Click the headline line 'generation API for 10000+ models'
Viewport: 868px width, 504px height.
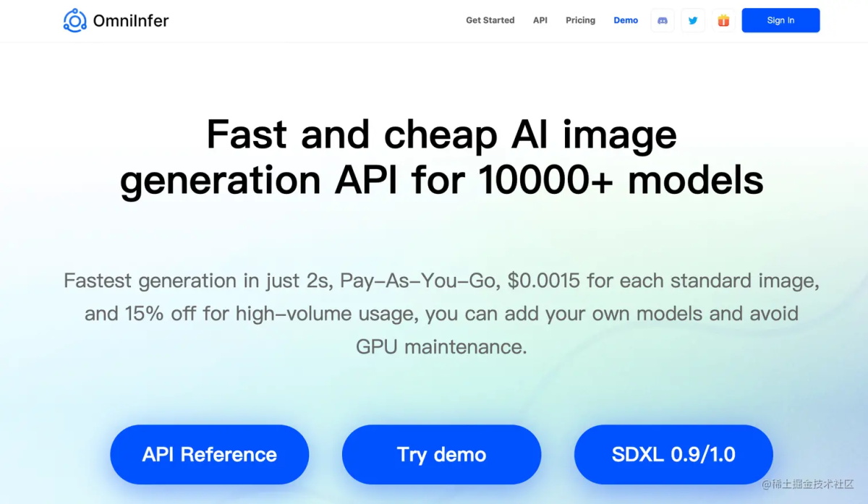point(441,181)
